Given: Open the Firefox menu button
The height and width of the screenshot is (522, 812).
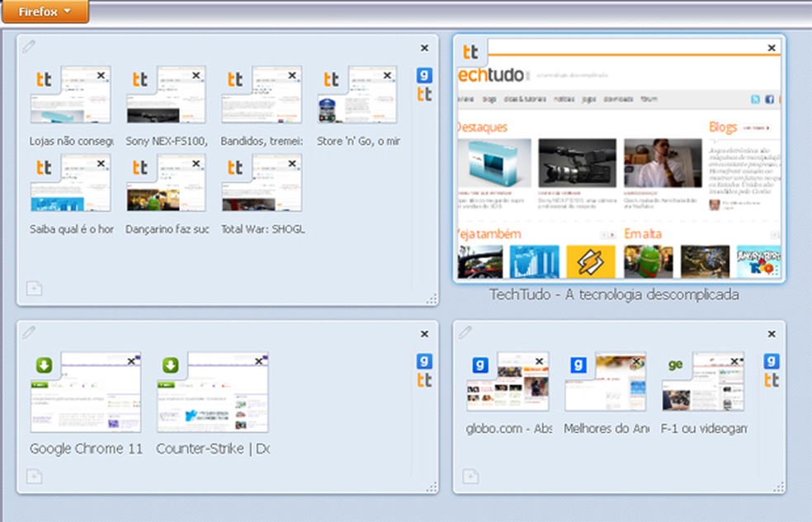Looking at the screenshot, I should coord(45,12).
